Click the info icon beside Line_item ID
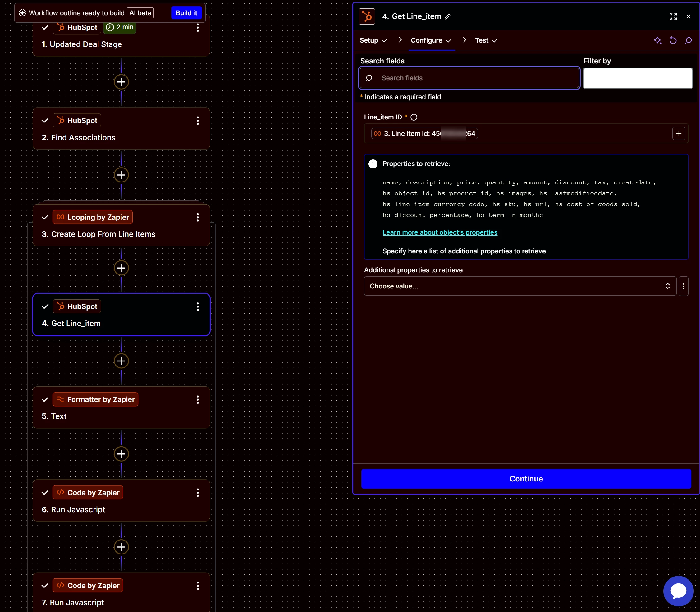The height and width of the screenshot is (612, 700). (414, 117)
